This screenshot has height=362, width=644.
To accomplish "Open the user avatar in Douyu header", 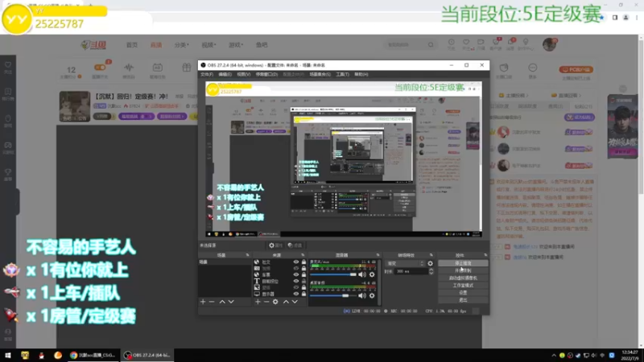I will coord(549,44).
